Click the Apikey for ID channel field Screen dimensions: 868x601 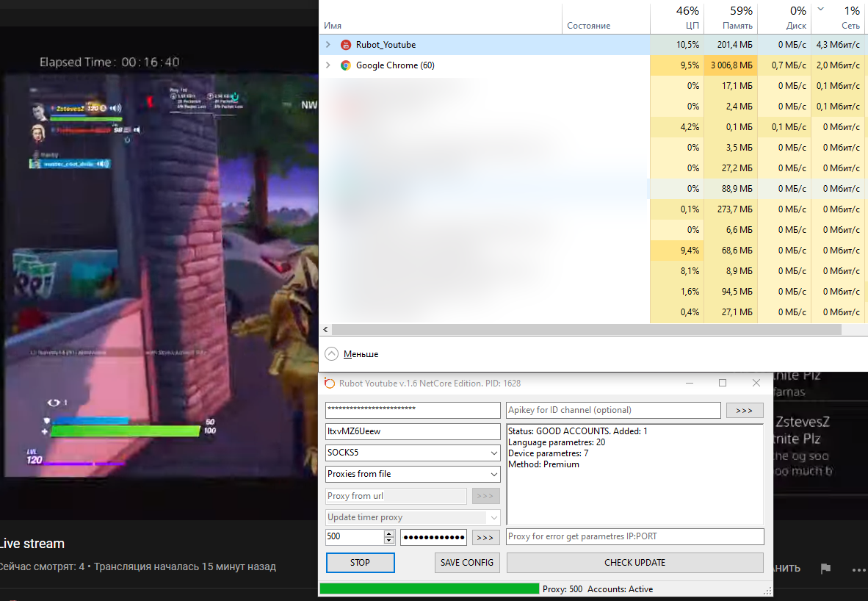[x=613, y=410]
